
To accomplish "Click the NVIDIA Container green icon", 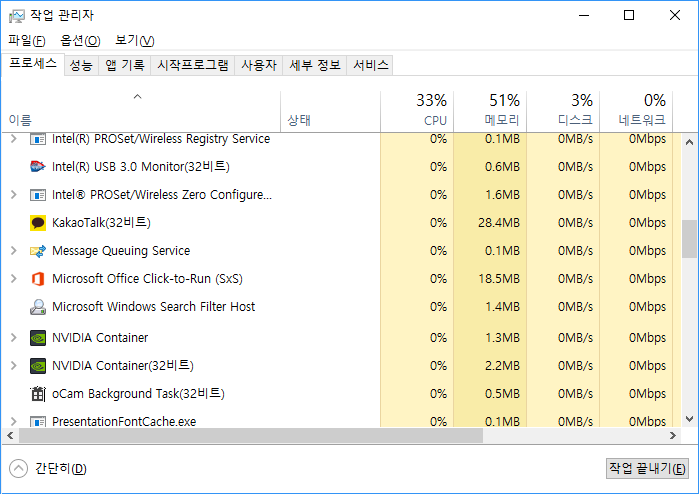I will (x=37, y=338).
